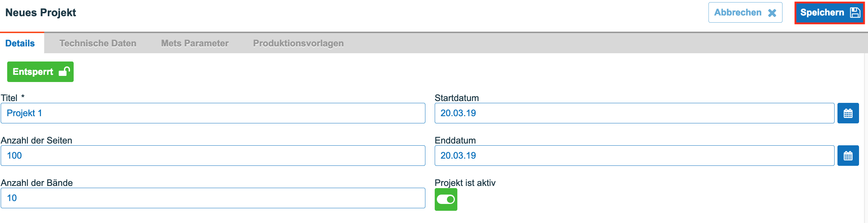Select the Details tab
Viewport: 868px width, 223px height.
point(20,43)
